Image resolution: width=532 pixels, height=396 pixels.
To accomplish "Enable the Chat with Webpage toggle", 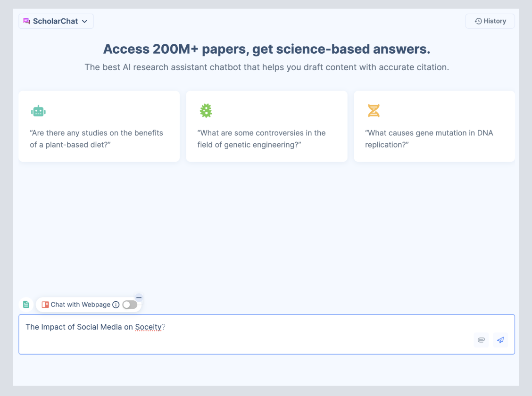I will (x=130, y=305).
